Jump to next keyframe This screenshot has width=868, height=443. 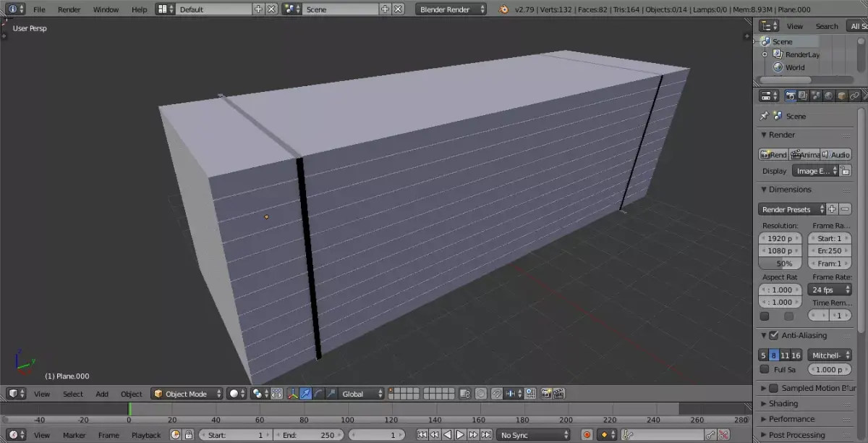coord(473,435)
